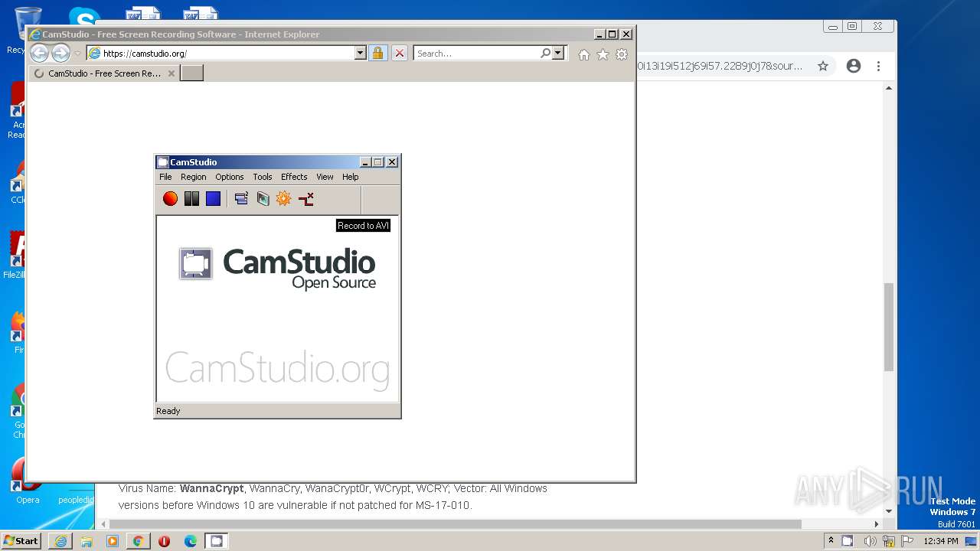Viewport: 980px width, 551px height.
Task: Click the Record to AVI/SWF toggle icon
Action: (x=263, y=199)
